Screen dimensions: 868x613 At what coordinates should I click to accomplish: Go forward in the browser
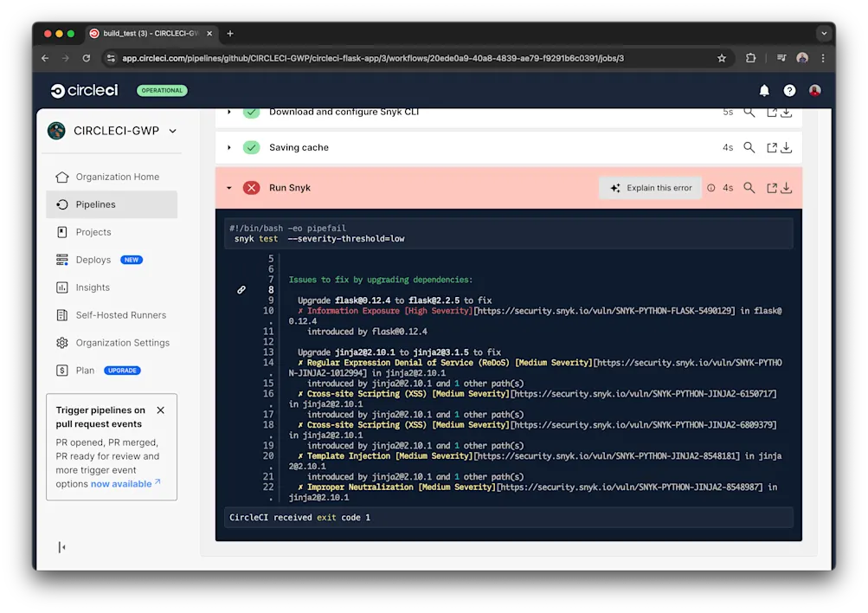[x=65, y=58]
